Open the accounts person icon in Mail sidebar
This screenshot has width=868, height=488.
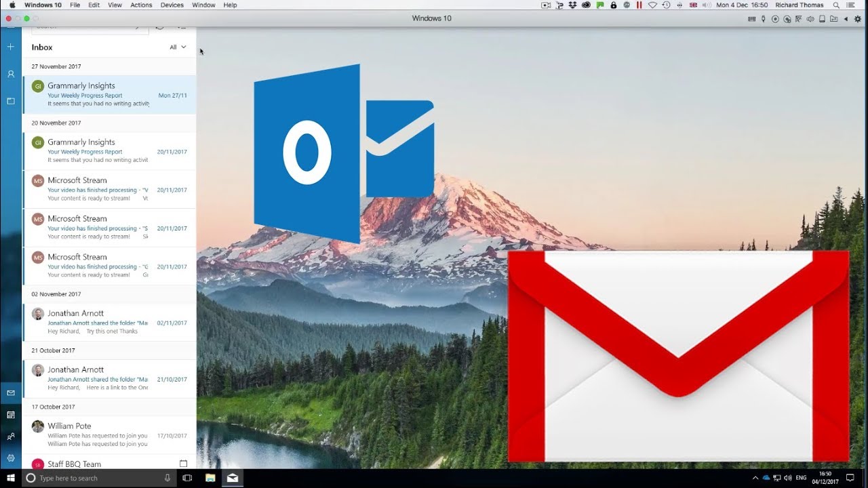pos(10,74)
